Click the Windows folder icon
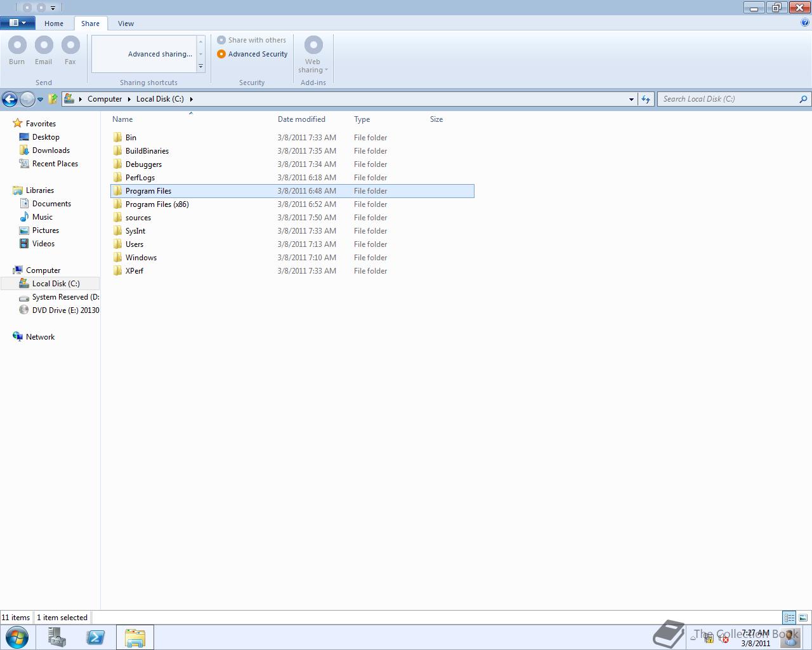 (117, 258)
